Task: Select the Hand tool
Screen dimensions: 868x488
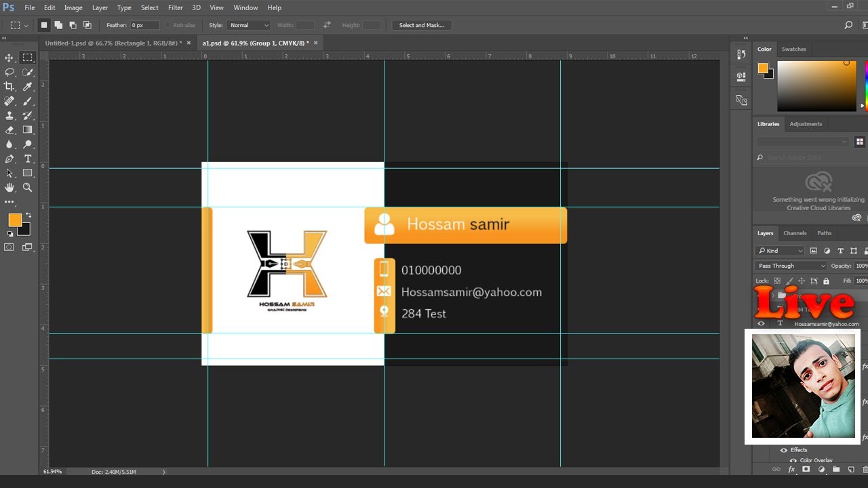Action: 9,187
